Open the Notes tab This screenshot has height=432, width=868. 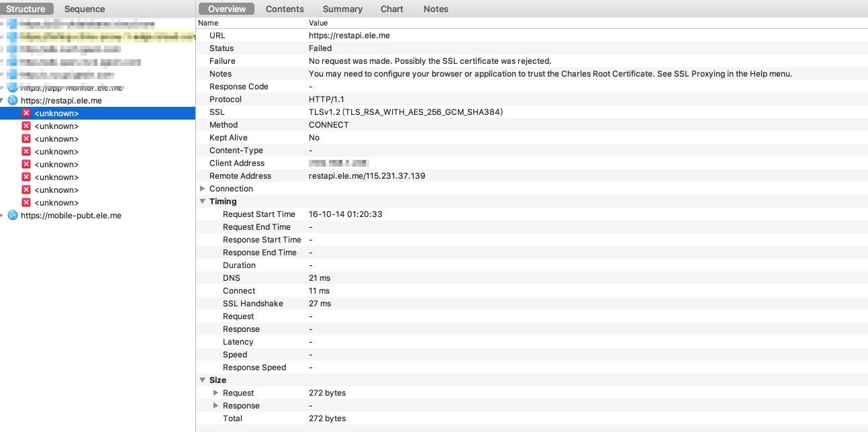[436, 9]
